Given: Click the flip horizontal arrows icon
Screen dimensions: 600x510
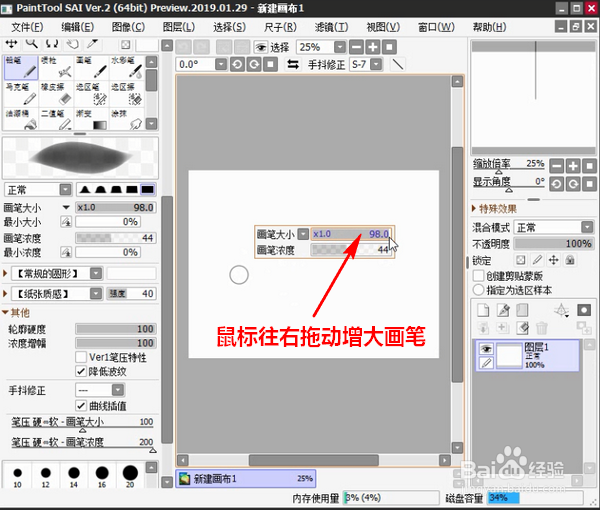Looking at the screenshot, I should pos(293,64).
